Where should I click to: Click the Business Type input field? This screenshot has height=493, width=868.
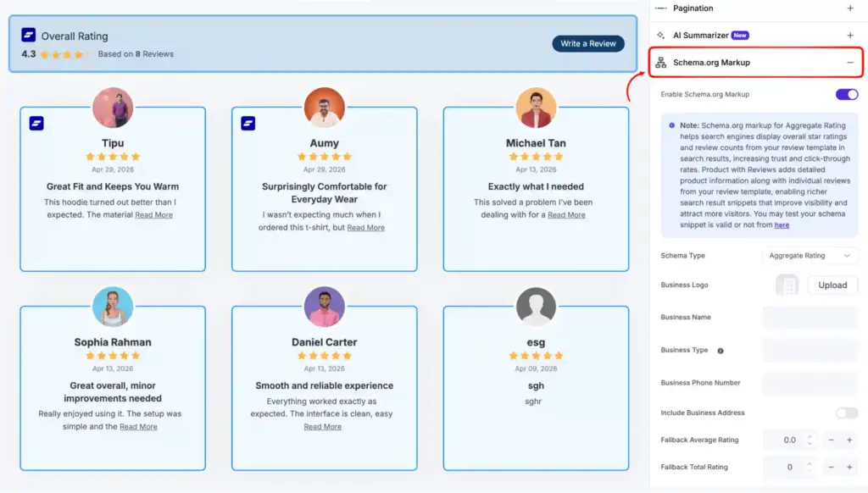pyautogui.click(x=810, y=350)
